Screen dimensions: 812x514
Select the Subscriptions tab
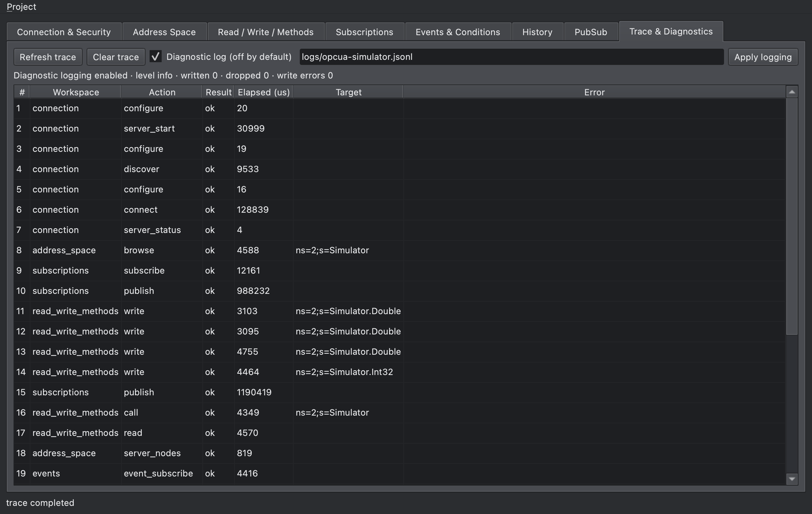365,32
